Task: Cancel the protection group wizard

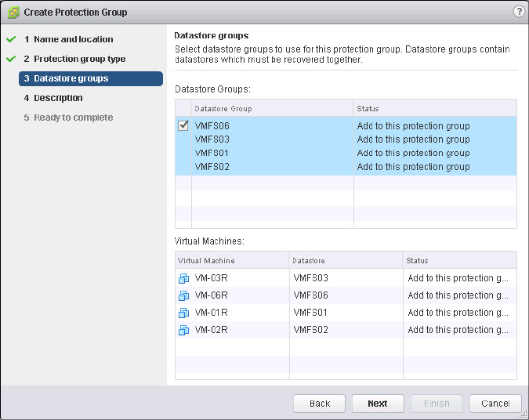Action: 495,404
